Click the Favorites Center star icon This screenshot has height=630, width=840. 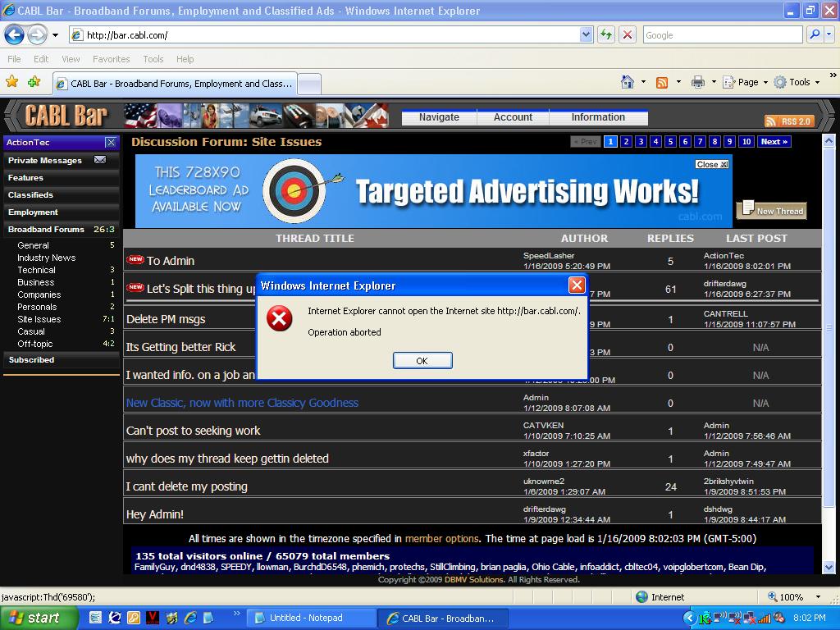click(x=11, y=82)
